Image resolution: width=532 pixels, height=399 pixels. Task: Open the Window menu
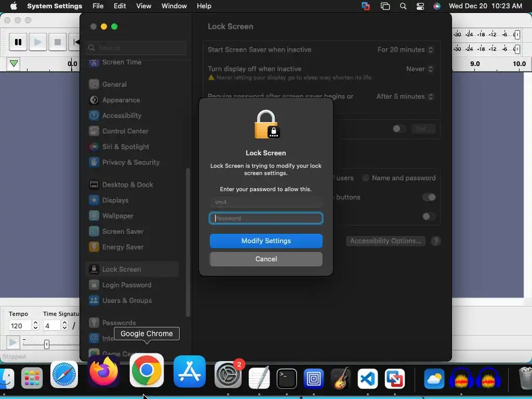[174, 6]
